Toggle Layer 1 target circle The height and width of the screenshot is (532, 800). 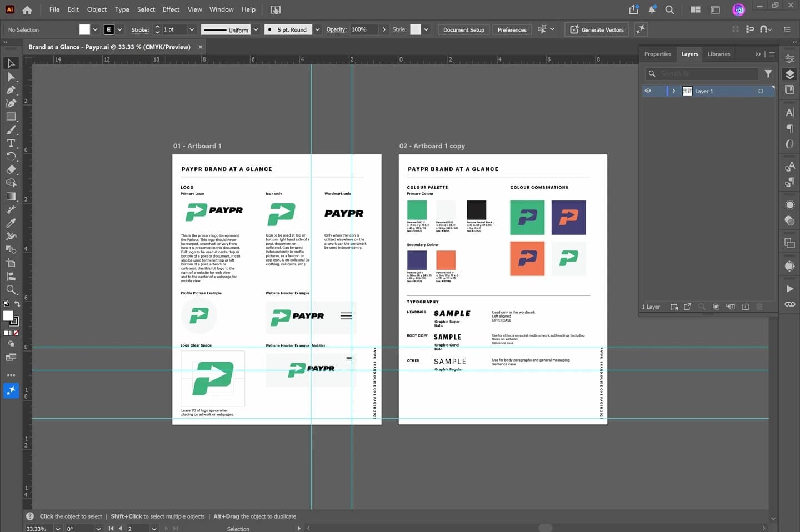[x=761, y=91]
